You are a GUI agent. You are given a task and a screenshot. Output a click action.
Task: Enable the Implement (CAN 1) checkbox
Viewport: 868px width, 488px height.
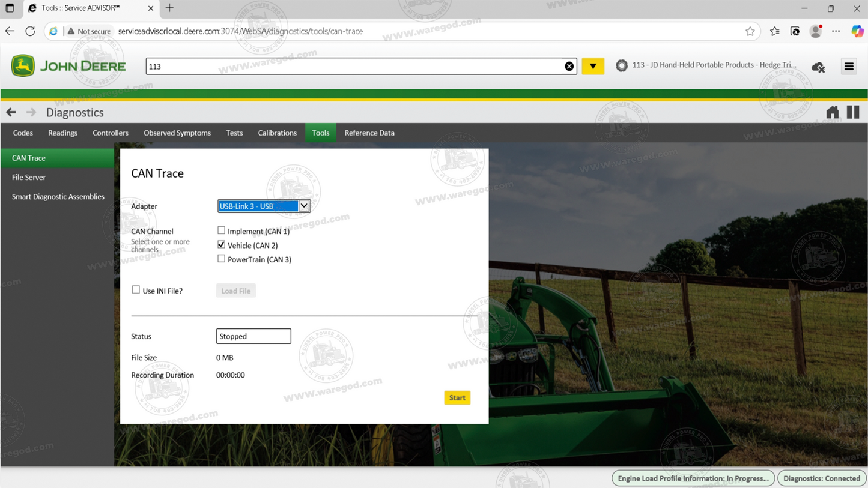click(x=221, y=230)
